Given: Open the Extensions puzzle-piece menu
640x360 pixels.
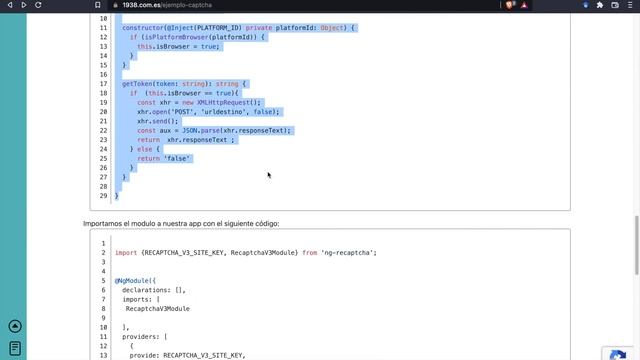Looking at the screenshot, I should 600,5.
